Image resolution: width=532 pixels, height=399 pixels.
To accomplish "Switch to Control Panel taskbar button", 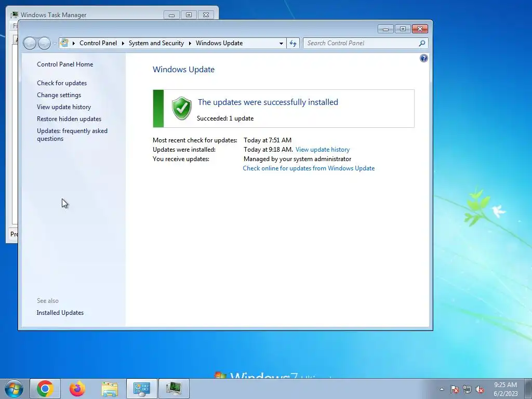I will (x=142, y=389).
